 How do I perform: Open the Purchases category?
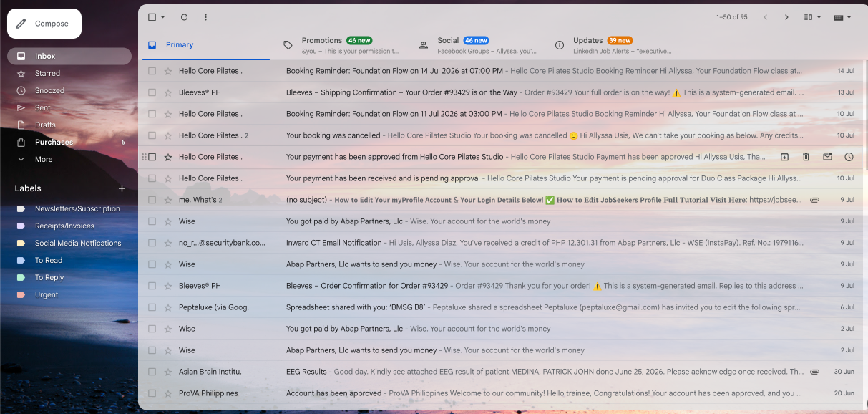click(x=69, y=142)
